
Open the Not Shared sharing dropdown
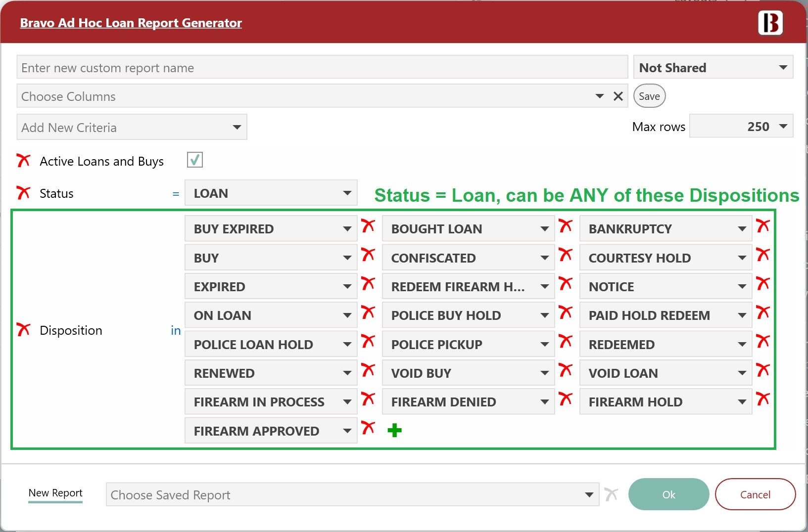pyautogui.click(x=713, y=67)
